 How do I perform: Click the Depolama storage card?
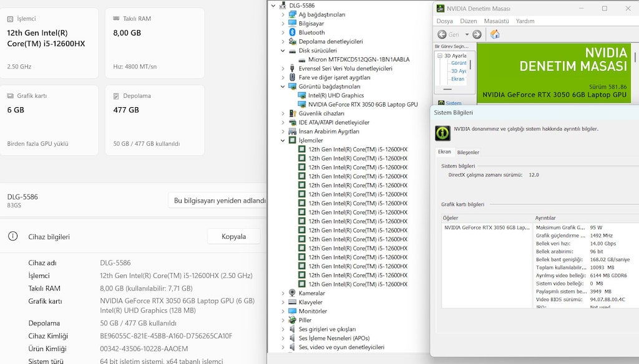(155, 120)
